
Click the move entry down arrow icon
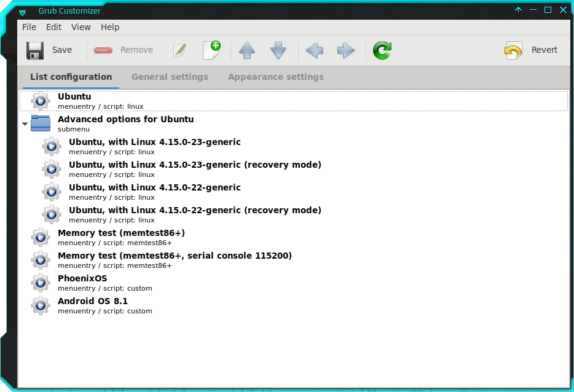click(278, 50)
